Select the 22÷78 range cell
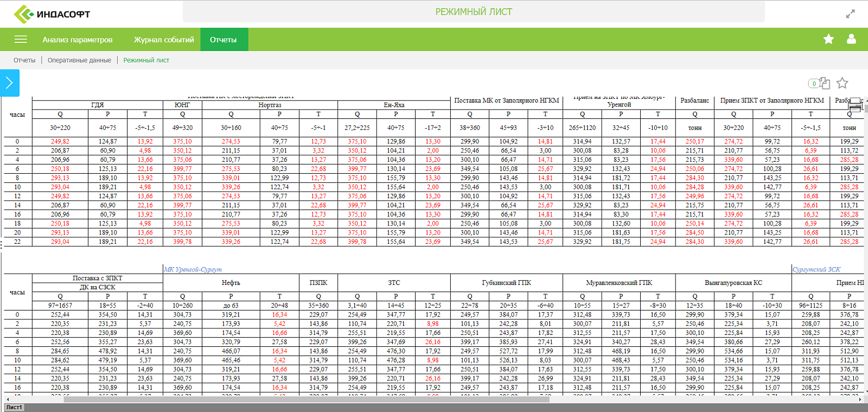The height and width of the screenshot is (412, 868). (470, 305)
